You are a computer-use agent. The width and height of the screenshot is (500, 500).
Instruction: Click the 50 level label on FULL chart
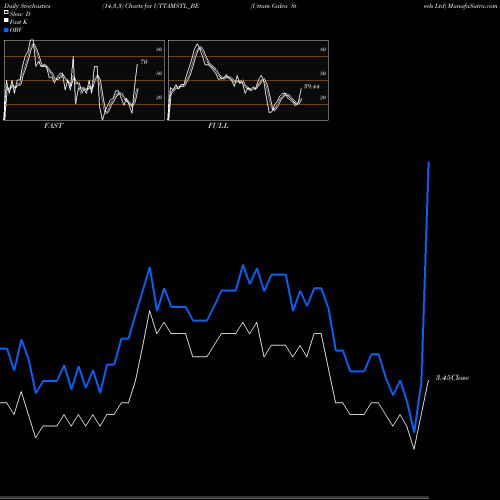coord(323,73)
